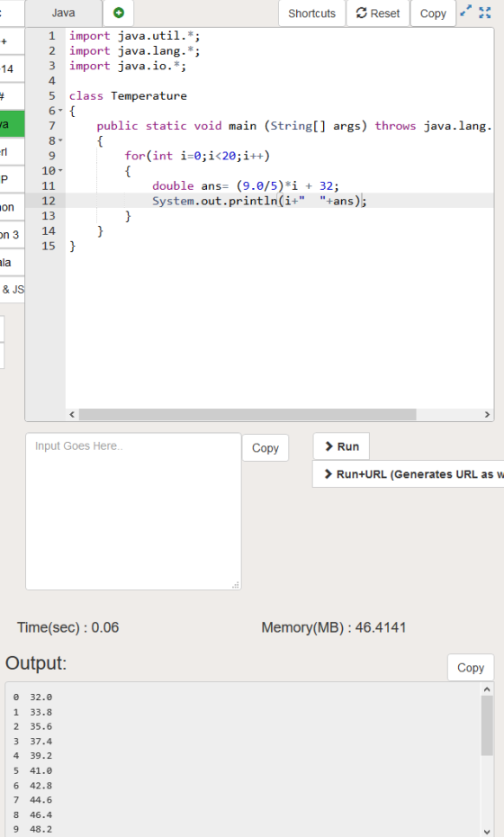Click output row '7 44.6'
Image resolution: width=504 pixels, height=837 pixels.
click(x=32, y=799)
